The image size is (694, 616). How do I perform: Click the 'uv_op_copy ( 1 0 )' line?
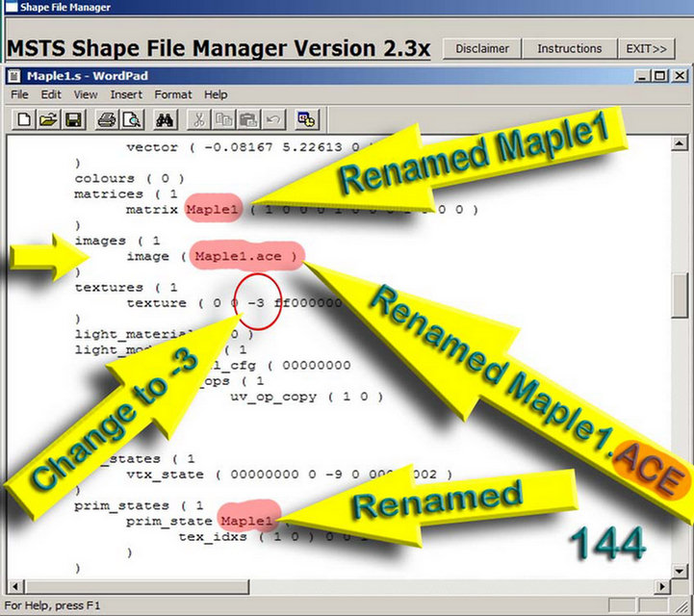(x=306, y=397)
